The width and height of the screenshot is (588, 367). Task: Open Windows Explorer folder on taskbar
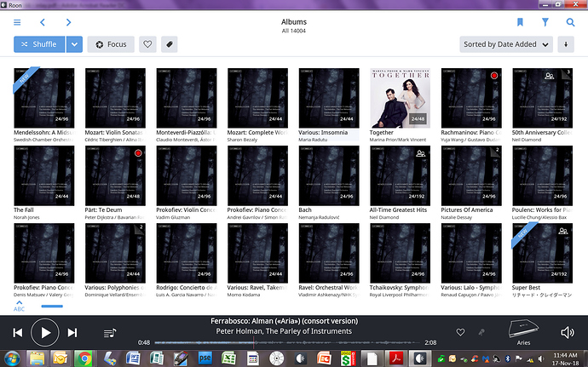37,358
